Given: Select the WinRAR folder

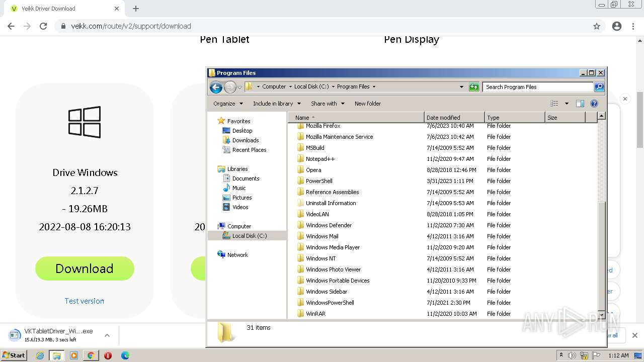Looking at the screenshot, I should coord(315,314).
